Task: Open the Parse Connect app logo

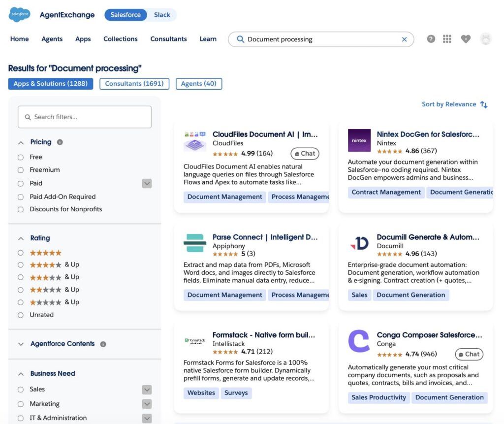Action: pyautogui.click(x=195, y=243)
